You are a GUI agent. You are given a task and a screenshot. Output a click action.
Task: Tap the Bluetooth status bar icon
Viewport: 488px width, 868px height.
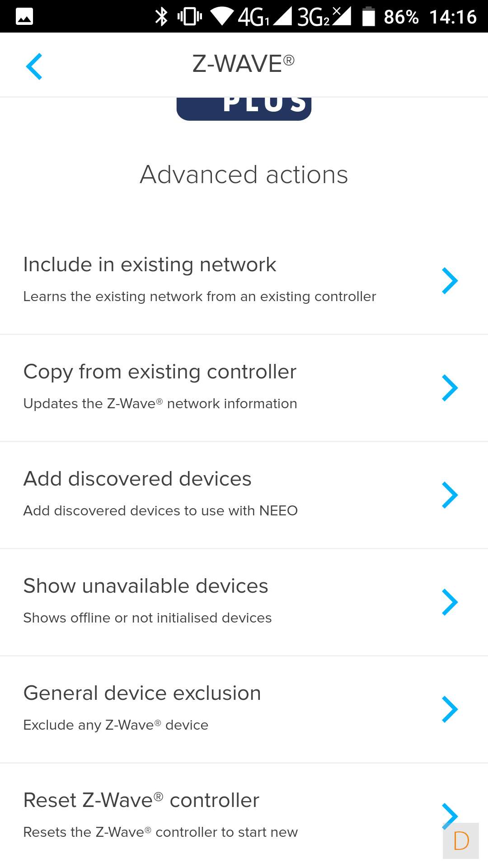click(161, 17)
